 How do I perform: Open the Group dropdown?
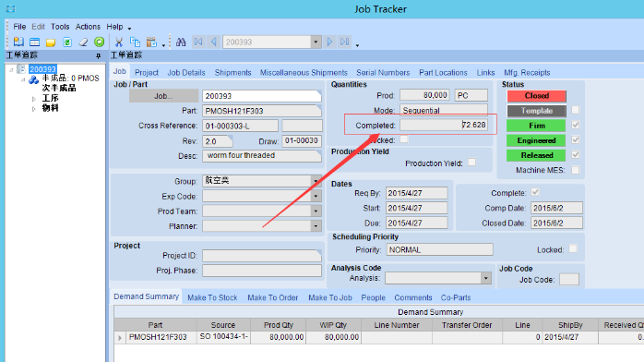tap(316, 181)
